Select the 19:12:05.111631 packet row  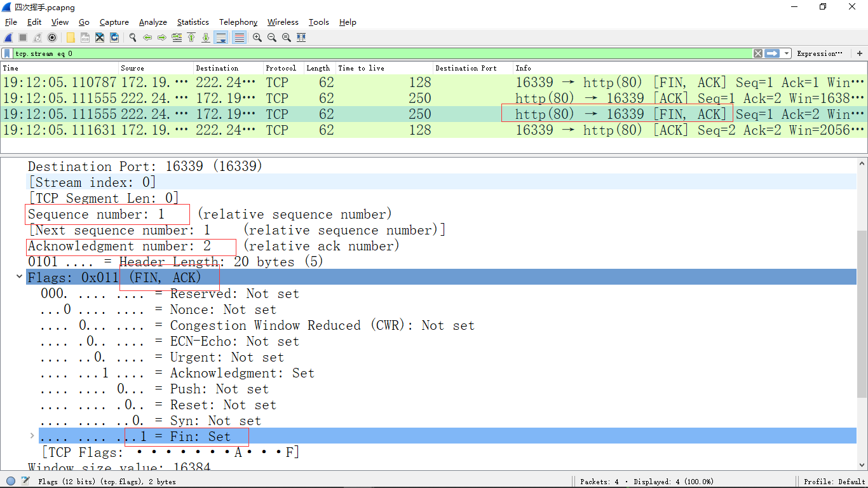tap(434, 130)
